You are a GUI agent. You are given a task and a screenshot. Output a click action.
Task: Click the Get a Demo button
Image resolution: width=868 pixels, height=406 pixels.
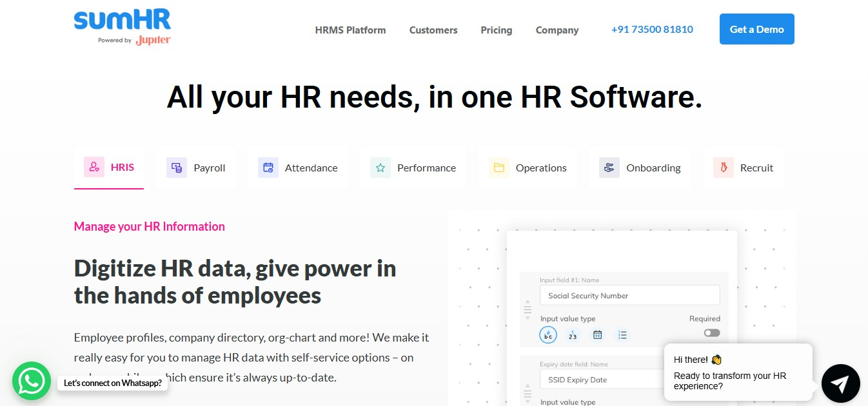tap(756, 29)
